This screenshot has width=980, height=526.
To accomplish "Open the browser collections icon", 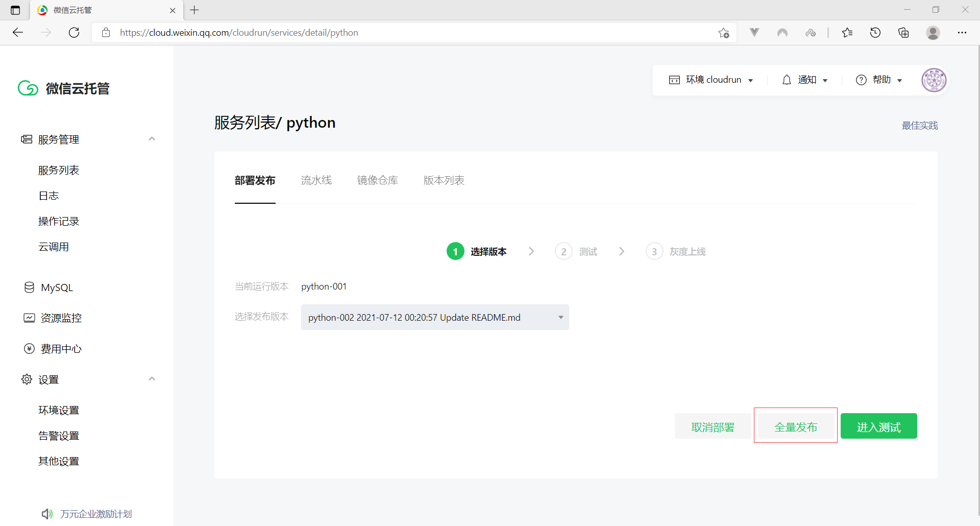I will [903, 33].
